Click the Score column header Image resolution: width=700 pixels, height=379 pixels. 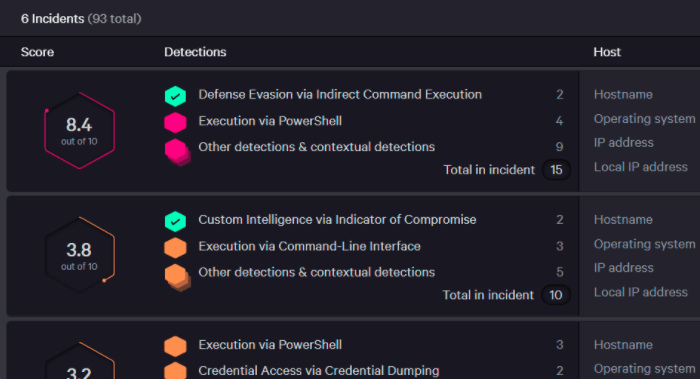pyautogui.click(x=37, y=52)
